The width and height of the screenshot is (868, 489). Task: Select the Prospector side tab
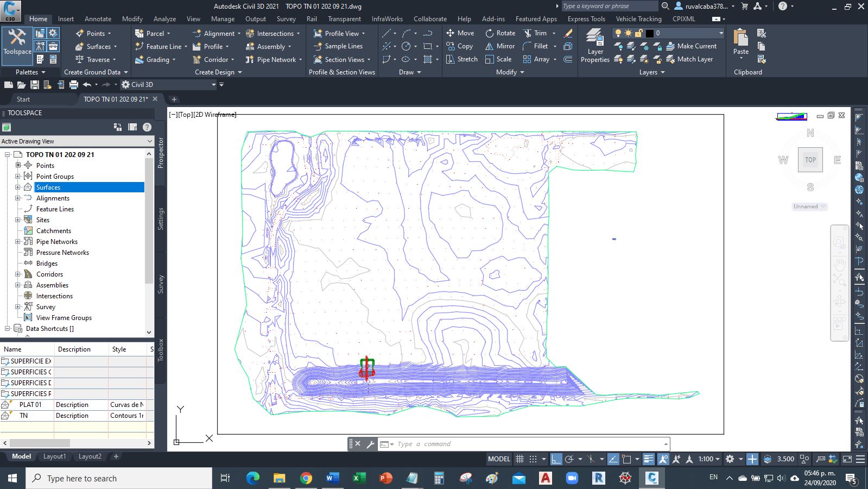pos(161,153)
